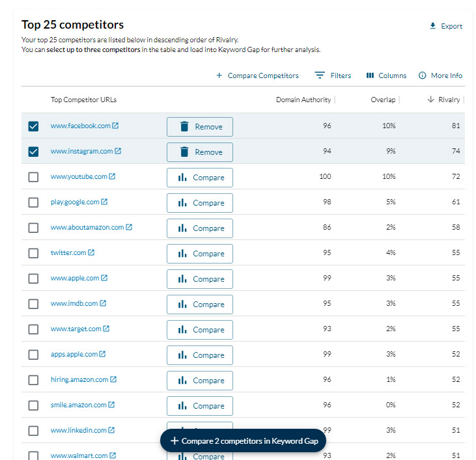
Task: Open youtube.com external link icon
Action: [x=112, y=177]
